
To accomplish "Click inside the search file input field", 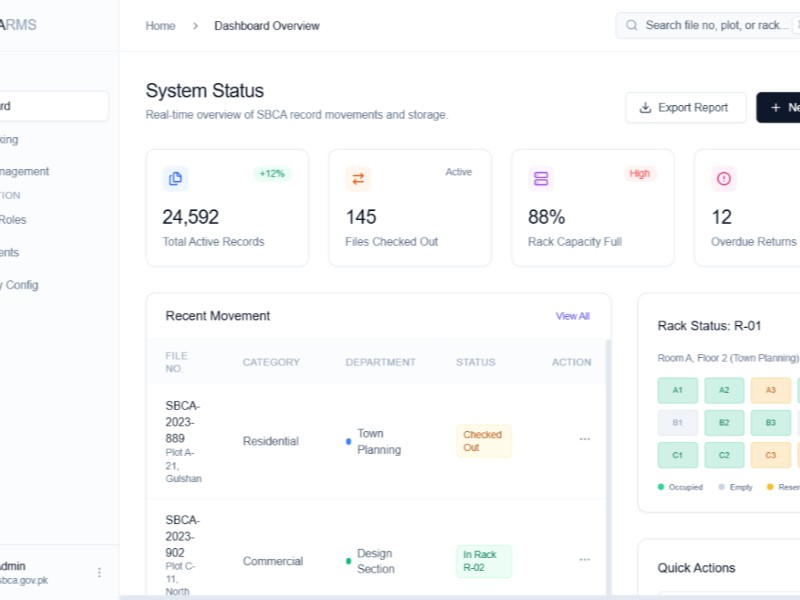I will coord(710,25).
